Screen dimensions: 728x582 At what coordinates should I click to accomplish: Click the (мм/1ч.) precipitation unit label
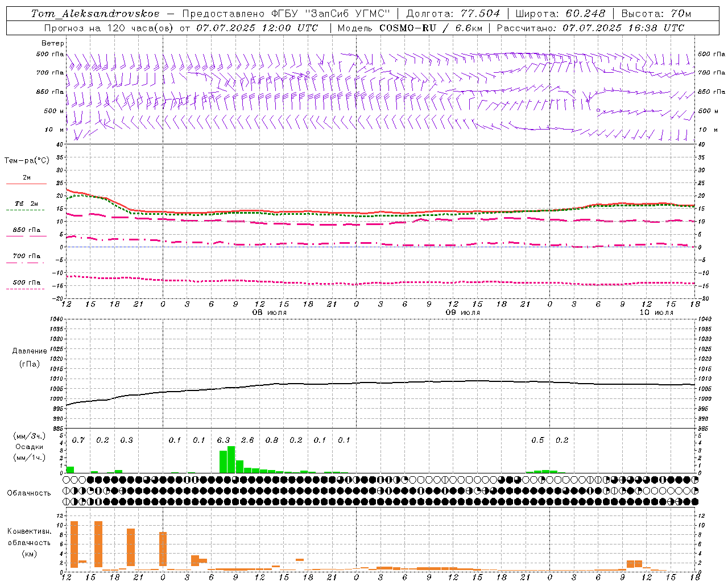pos(29,457)
